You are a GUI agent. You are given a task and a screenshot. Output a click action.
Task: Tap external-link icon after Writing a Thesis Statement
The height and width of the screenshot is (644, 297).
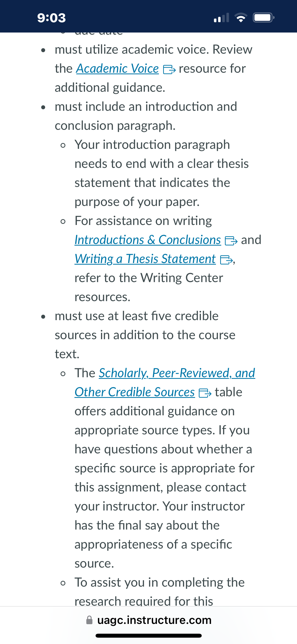click(x=226, y=260)
